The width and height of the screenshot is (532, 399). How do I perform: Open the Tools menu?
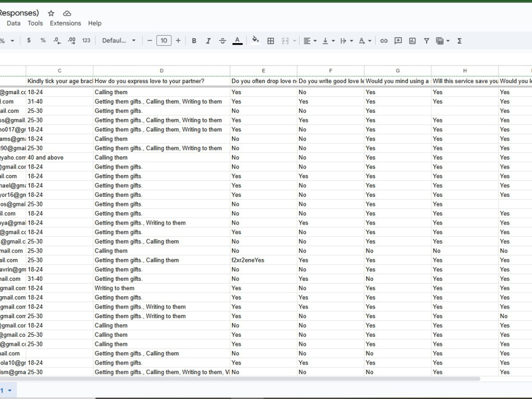click(35, 23)
